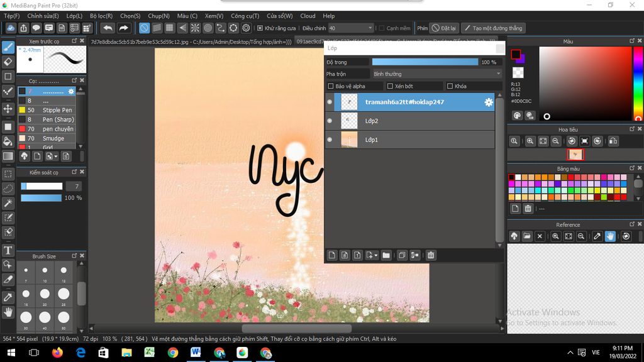Enable the Bảo vệ alpha checkbox
The height and width of the screenshot is (362, 644).
tap(331, 86)
